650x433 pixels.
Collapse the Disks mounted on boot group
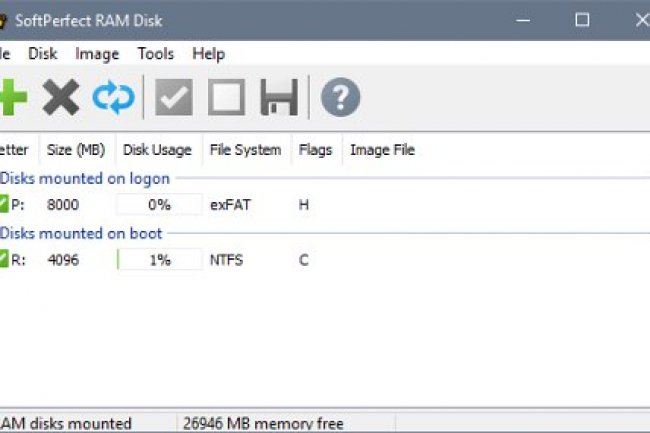[x=81, y=234]
